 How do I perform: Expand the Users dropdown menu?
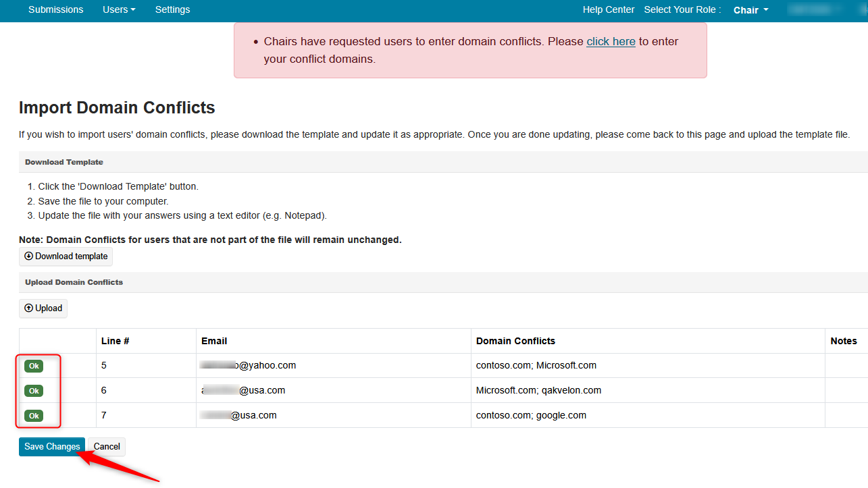click(x=119, y=9)
